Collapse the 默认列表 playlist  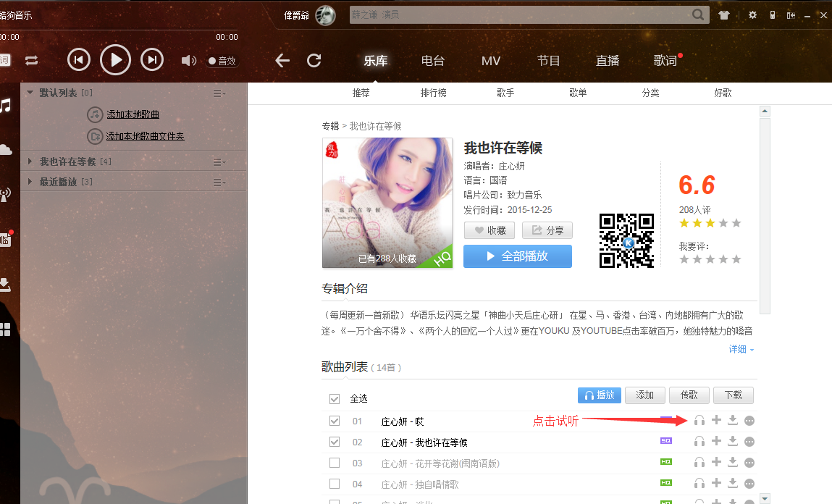point(30,92)
